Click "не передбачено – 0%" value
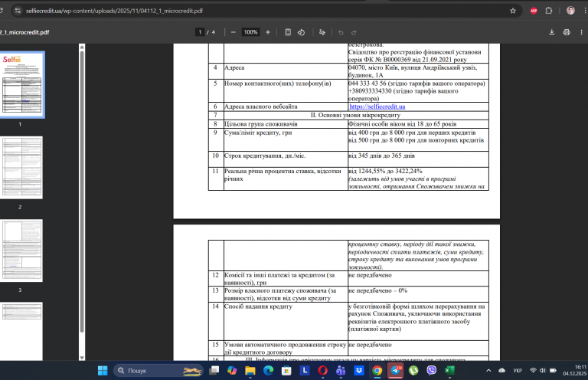Screen dimensions: 588x380 click(x=377, y=290)
